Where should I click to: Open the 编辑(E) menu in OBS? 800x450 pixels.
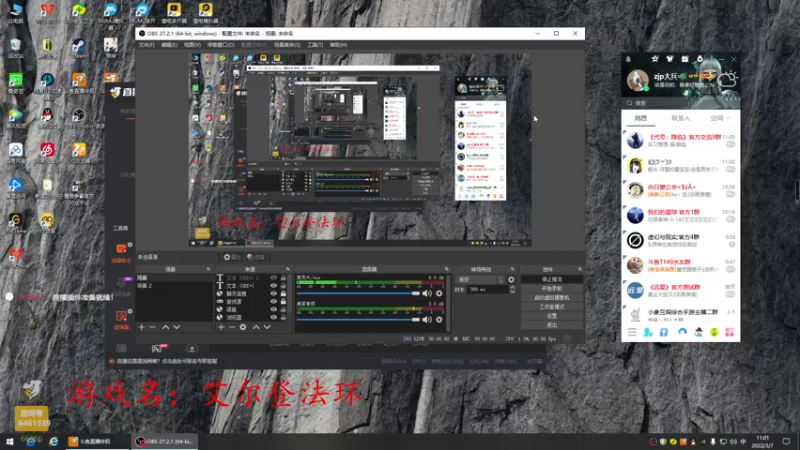click(x=169, y=45)
